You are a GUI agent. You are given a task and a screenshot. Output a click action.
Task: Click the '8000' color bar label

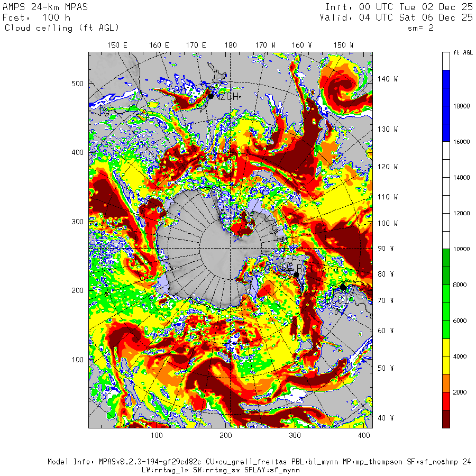click(x=460, y=285)
